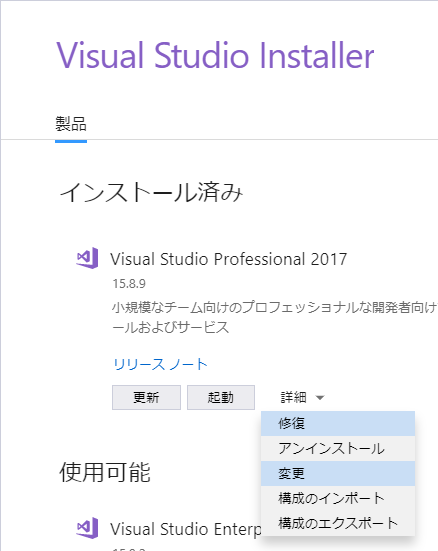Click the Professional edition description text
Screen dimensions: 438x551
[274, 317]
